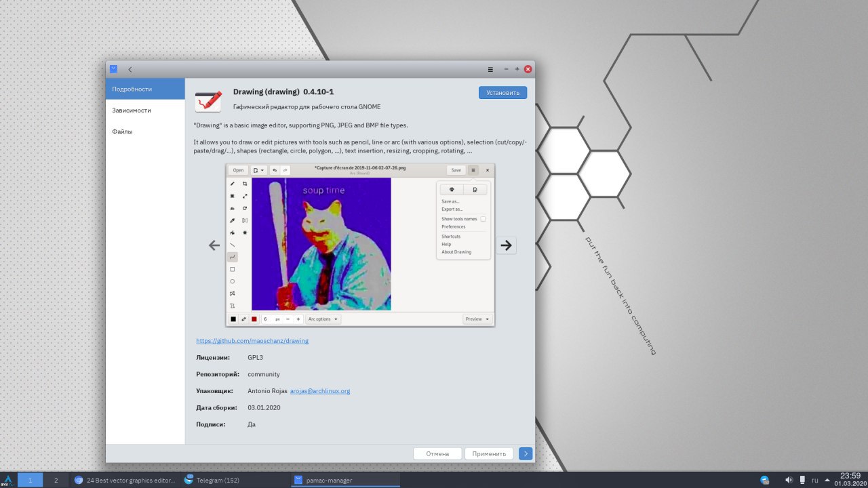
Task: Switch to workspace 1 in taskbar
Action: [30, 480]
